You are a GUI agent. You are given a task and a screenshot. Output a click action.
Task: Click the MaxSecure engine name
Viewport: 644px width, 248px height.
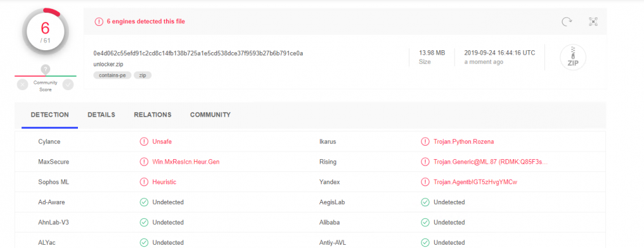point(53,162)
